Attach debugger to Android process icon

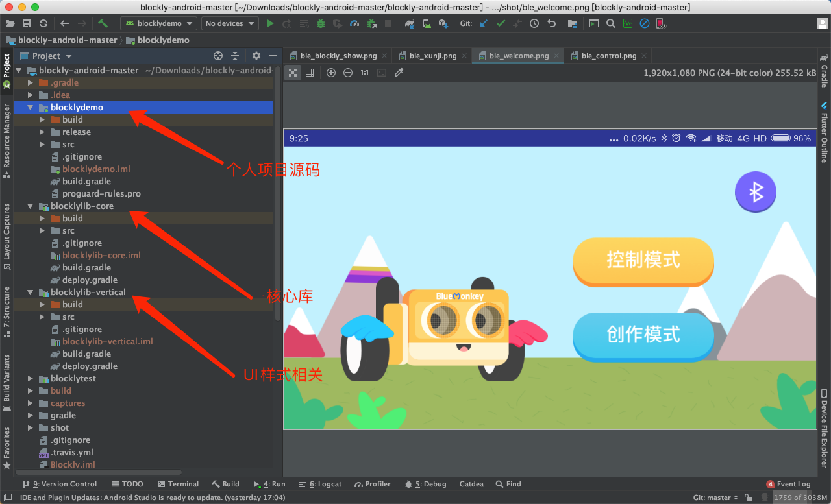371,23
